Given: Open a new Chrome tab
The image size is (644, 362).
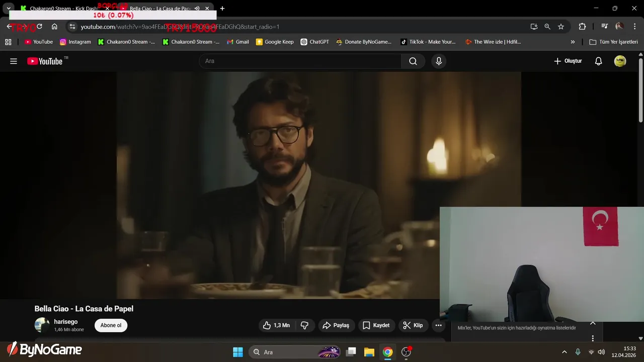Looking at the screenshot, I should (x=222, y=9).
